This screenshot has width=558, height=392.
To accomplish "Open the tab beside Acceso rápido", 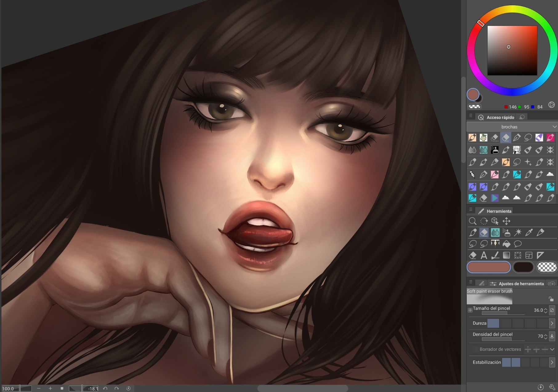I will [x=522, y=117].
